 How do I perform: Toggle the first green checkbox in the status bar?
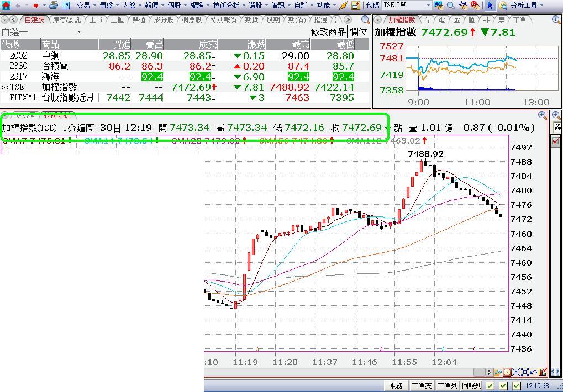(490, 386)
